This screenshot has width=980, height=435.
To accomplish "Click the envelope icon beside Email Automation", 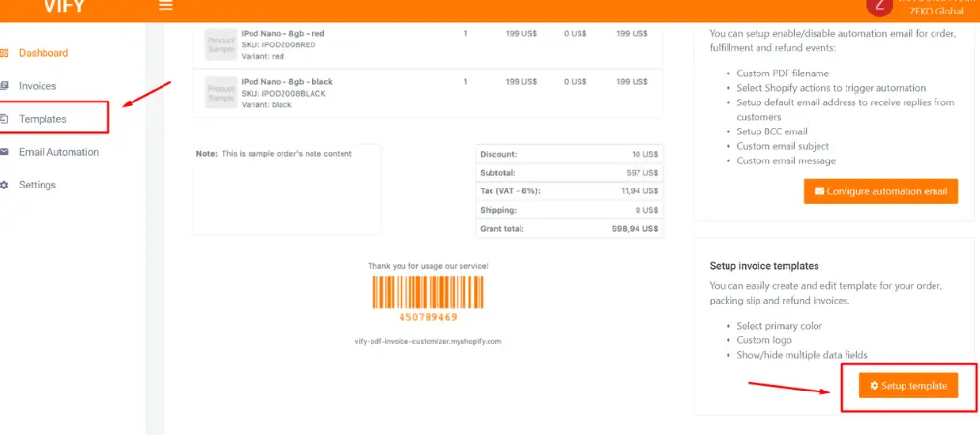I will [x=5, y=152].
